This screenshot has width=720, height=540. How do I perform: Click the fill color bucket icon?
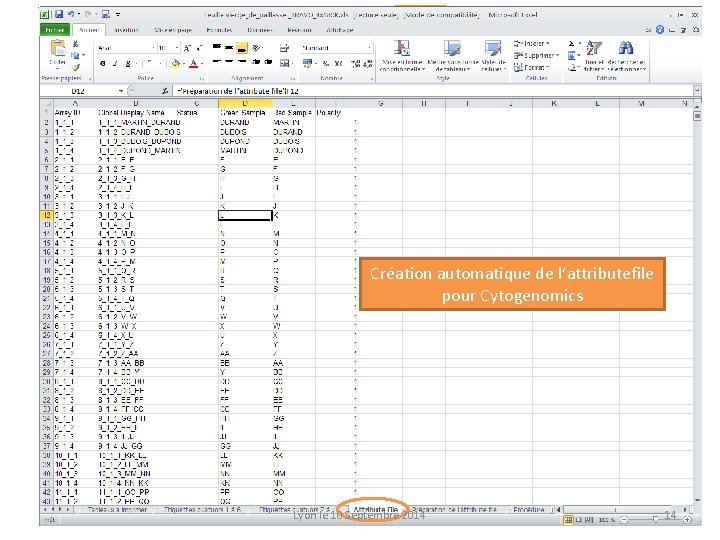click(x=175, y=63)
